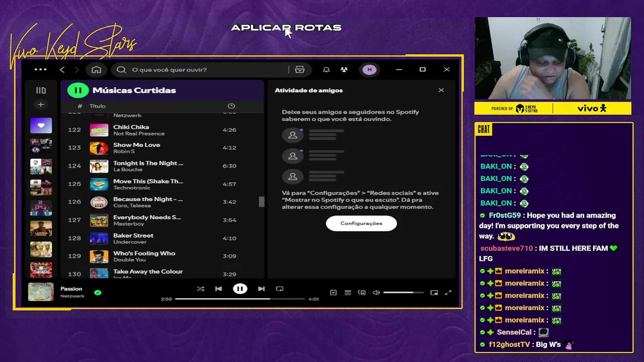Toggle the green liked checkmark for Passion
Viewport: 644px width, 362px height.
pyautogui.click(x=98, y=292)
